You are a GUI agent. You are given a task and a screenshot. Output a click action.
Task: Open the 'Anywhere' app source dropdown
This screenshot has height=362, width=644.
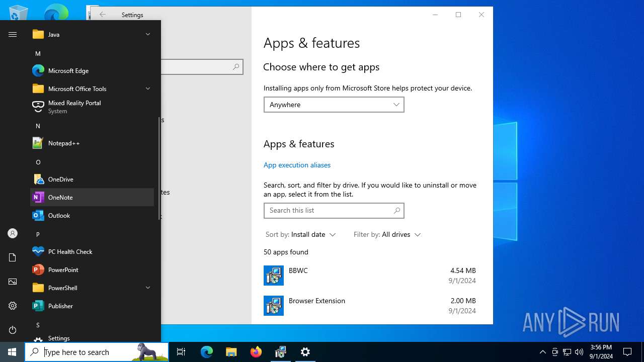pos(334,105)
